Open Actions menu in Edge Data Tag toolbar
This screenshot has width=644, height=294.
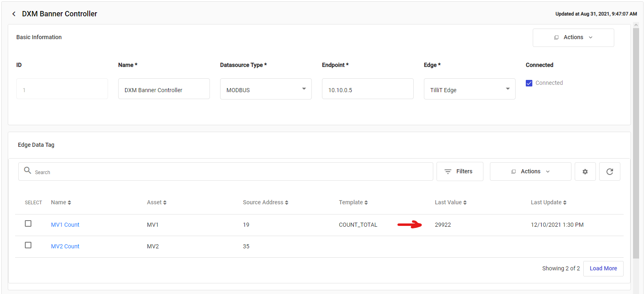point(530,172)
